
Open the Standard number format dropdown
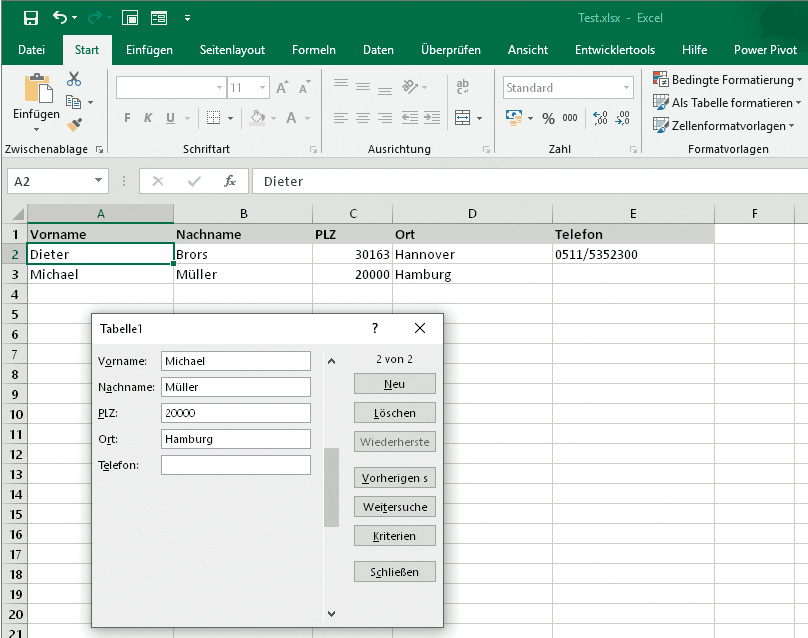(x=627, y=88)
